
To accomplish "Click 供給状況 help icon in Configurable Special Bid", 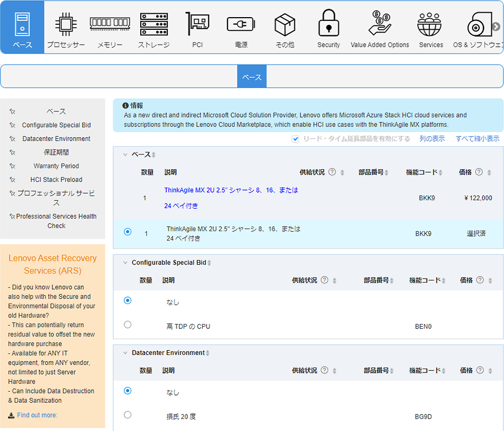I will pyautogui.click(x=325, y=280).
